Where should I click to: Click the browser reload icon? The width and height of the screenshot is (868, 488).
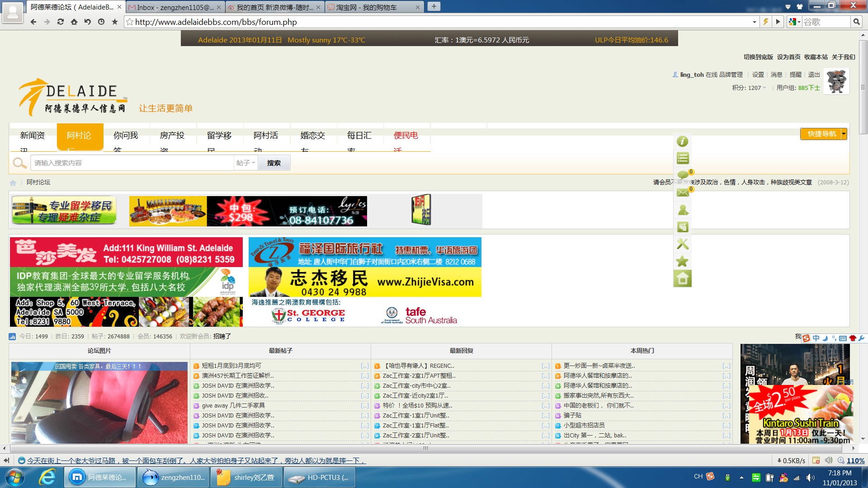tap(60, 22)
